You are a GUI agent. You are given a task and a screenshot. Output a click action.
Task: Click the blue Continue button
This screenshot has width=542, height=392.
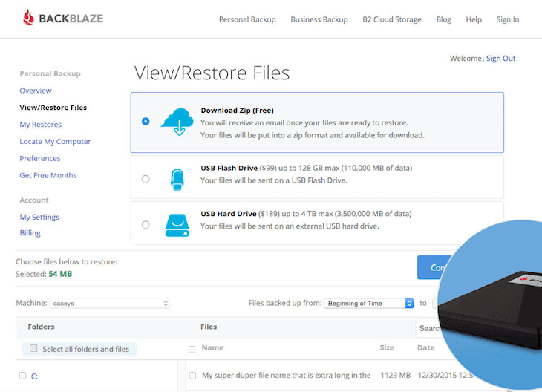434,267
